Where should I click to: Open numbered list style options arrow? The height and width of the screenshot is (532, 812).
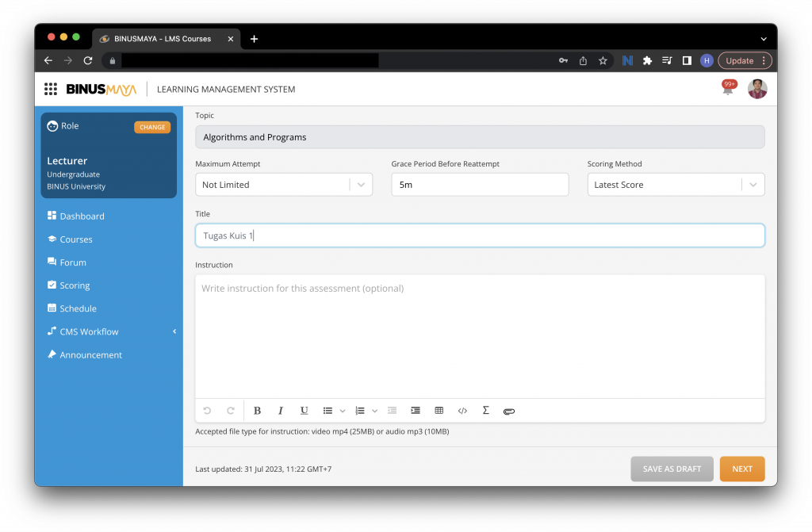[374, 411]
